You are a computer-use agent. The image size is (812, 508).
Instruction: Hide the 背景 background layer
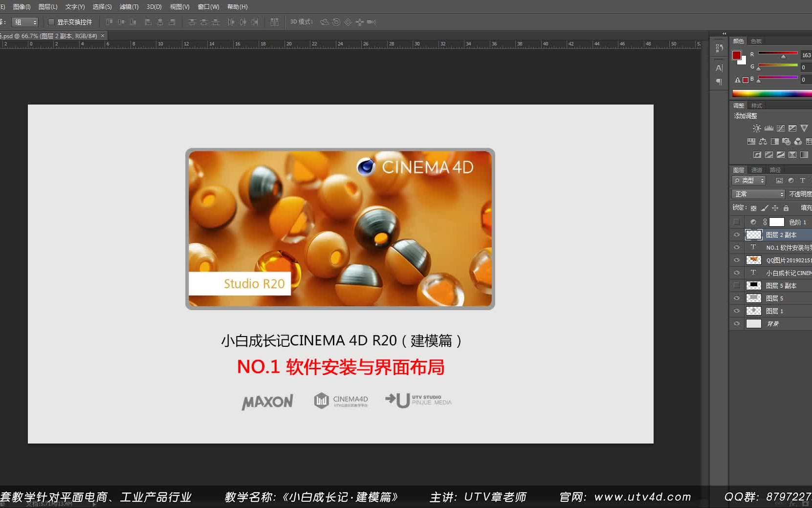[737, 324]
